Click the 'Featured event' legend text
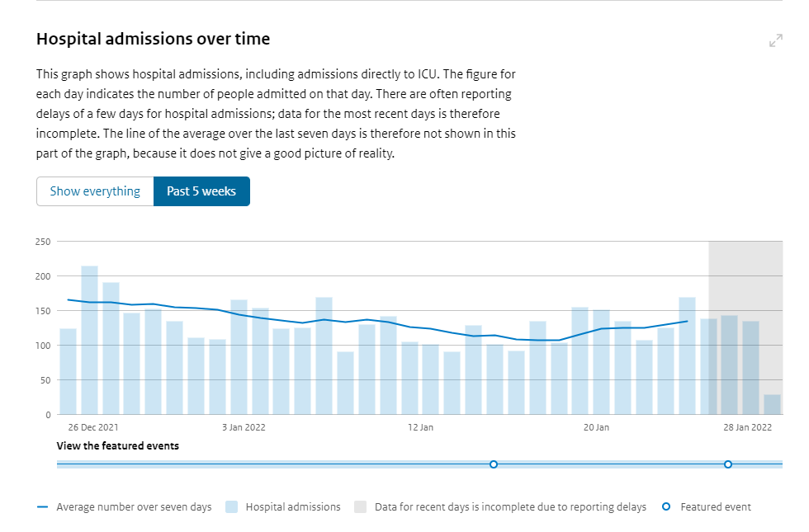 click(x=716, y=506)
